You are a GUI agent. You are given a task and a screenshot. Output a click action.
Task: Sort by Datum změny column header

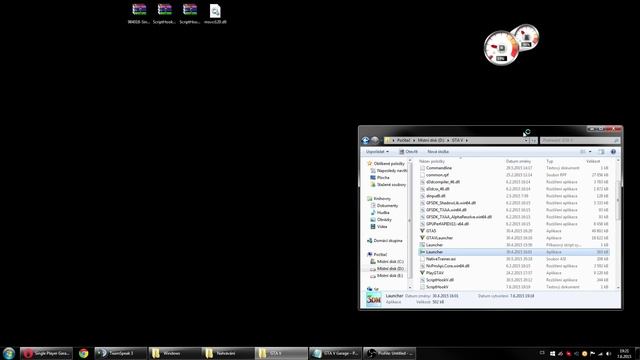click(518, 162)
